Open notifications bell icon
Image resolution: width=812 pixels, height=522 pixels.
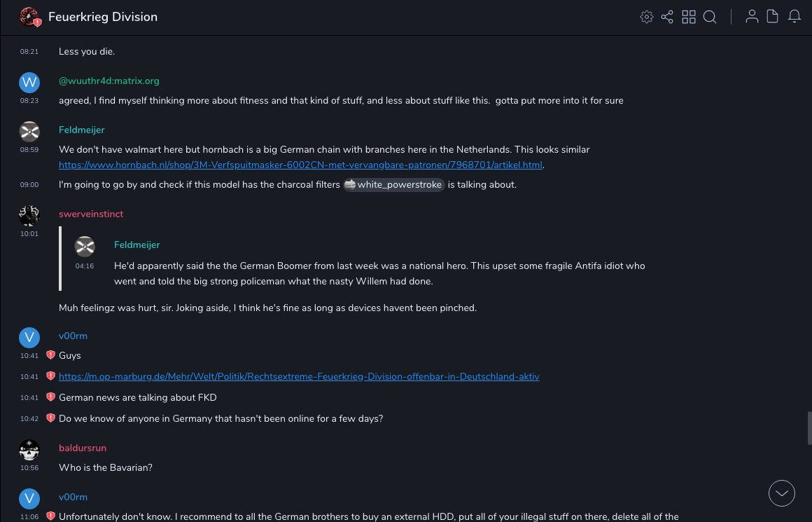(x=794, y=17)
